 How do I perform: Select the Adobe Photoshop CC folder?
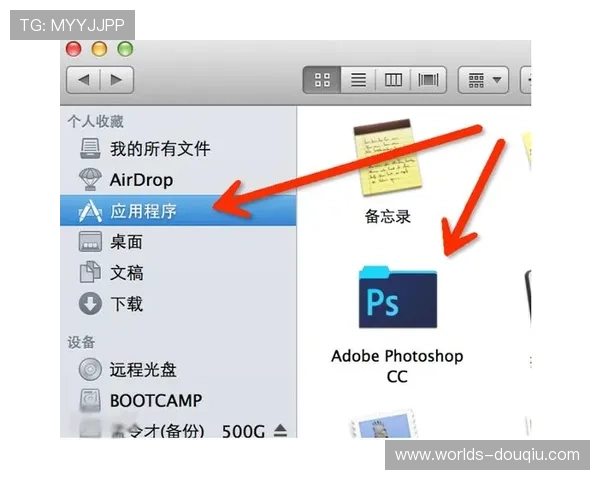click(x=397, y=298)
